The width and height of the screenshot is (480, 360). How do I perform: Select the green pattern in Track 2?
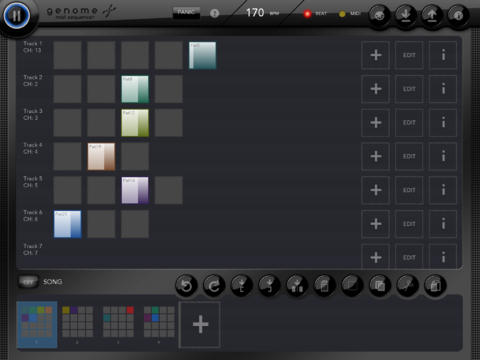pyautogui.click(x=135, y=89)
